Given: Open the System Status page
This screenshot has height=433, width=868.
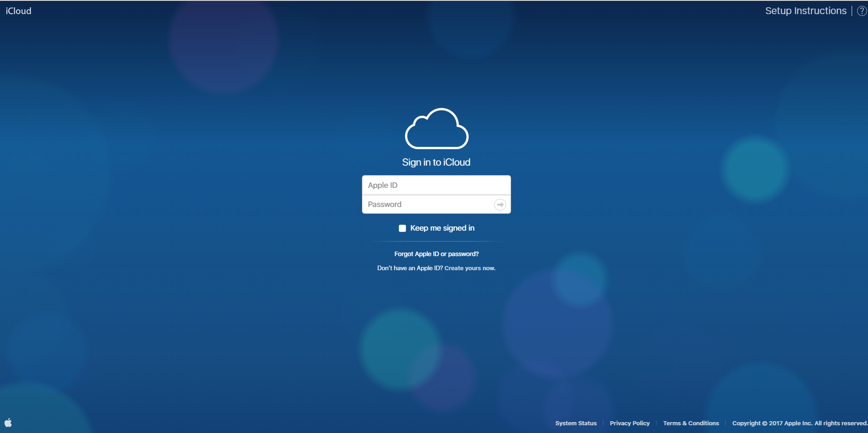Looking at the screenshot, I should (x=576, y=423).
